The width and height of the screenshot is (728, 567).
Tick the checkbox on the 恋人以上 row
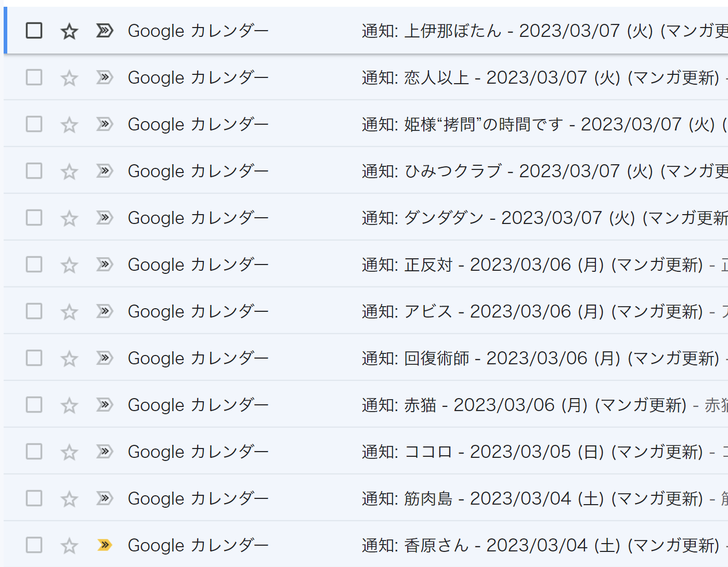point(34,77)
